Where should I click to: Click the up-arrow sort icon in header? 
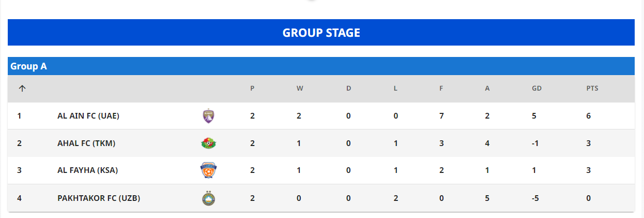[x=22, y=89]
